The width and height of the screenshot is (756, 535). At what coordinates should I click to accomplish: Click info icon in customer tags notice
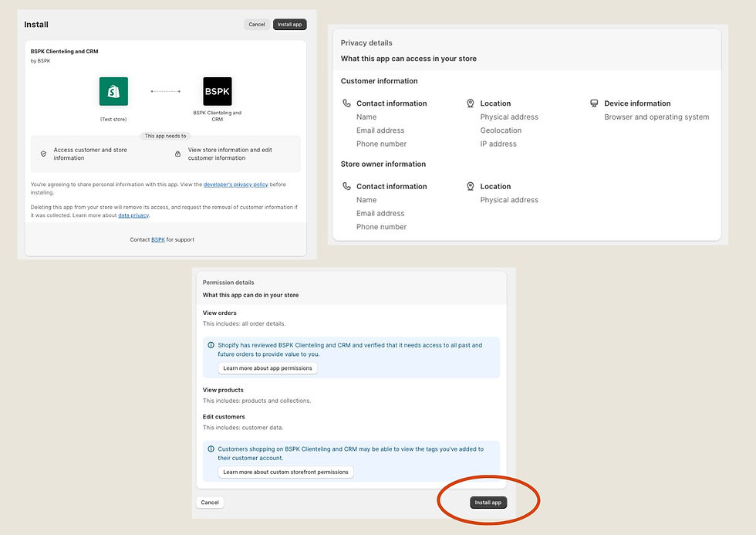pyautogui.click(x=211, y=449)
